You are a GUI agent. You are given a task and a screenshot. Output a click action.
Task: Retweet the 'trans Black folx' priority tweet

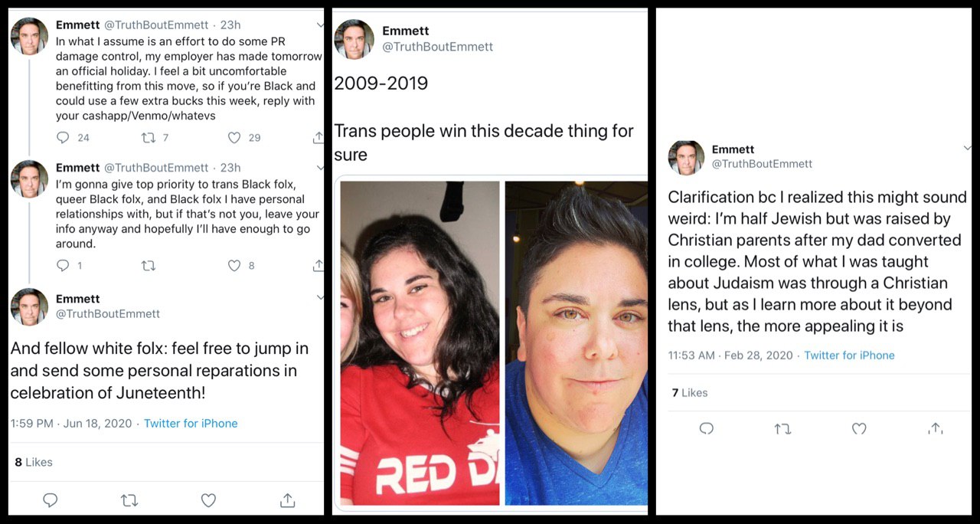pyautogui.click(x=149, y=266)
